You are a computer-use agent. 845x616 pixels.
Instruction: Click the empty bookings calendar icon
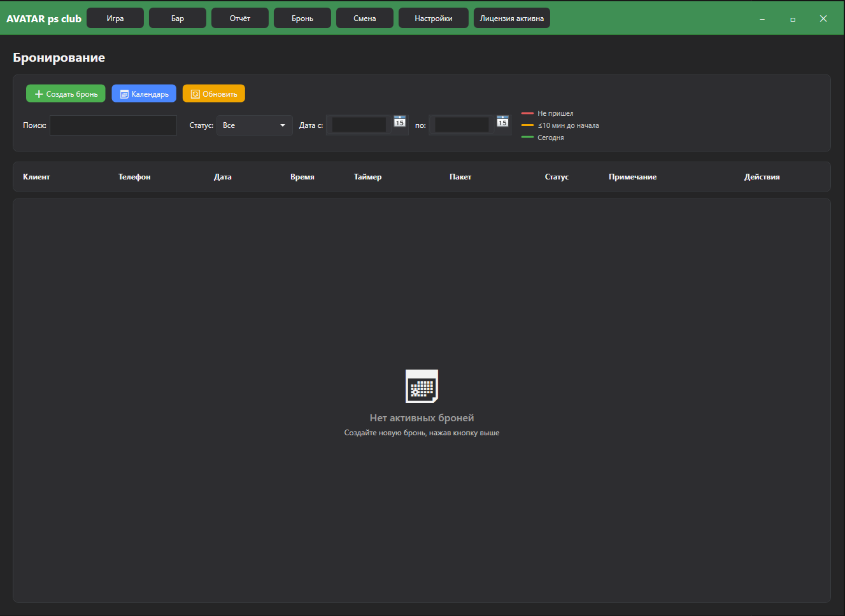[x=422, y=386]
